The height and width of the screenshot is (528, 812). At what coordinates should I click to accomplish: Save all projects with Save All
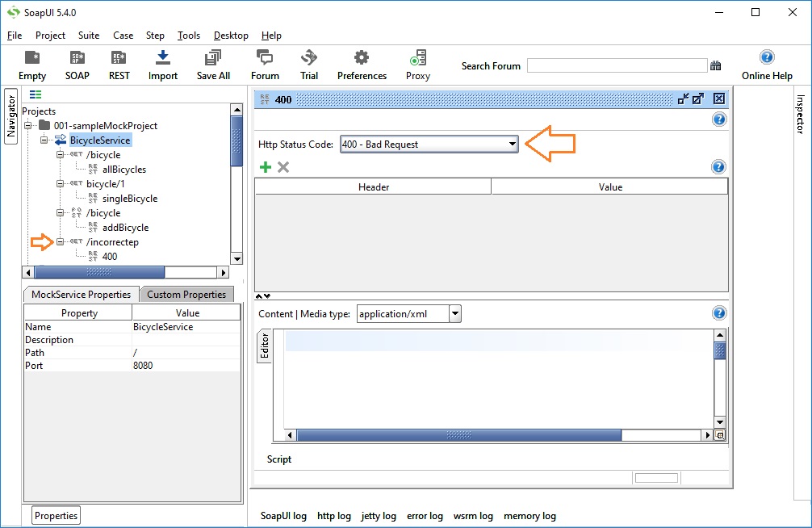213,65
